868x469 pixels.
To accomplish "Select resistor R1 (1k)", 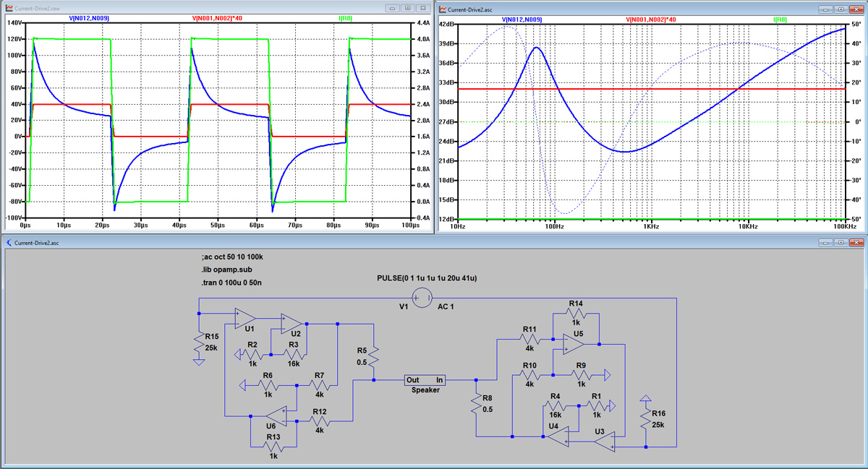I will click(x=596, y=406).
